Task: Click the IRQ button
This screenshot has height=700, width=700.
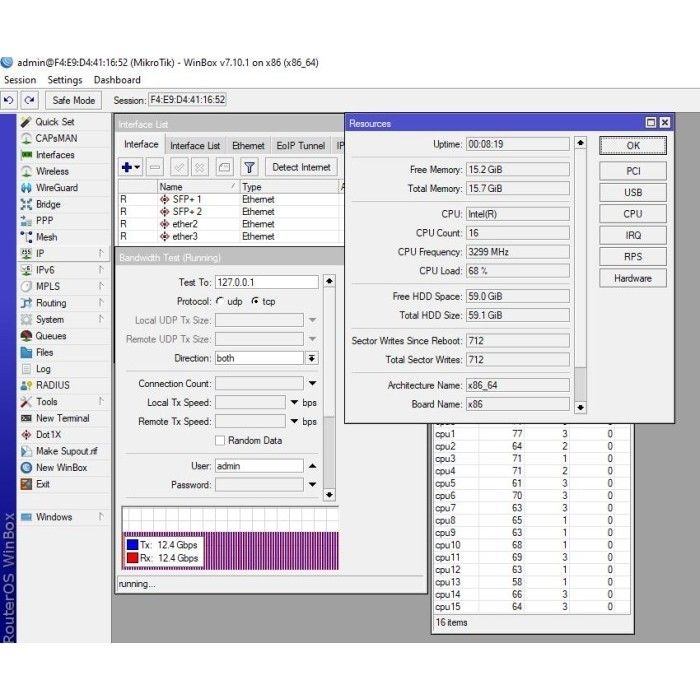Action: pos(633,235)
